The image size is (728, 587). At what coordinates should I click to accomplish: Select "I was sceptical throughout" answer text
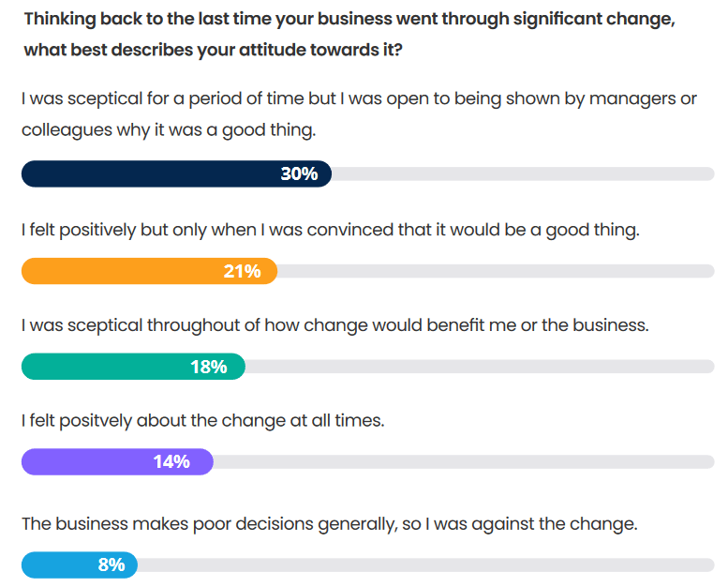click(335, 325)
